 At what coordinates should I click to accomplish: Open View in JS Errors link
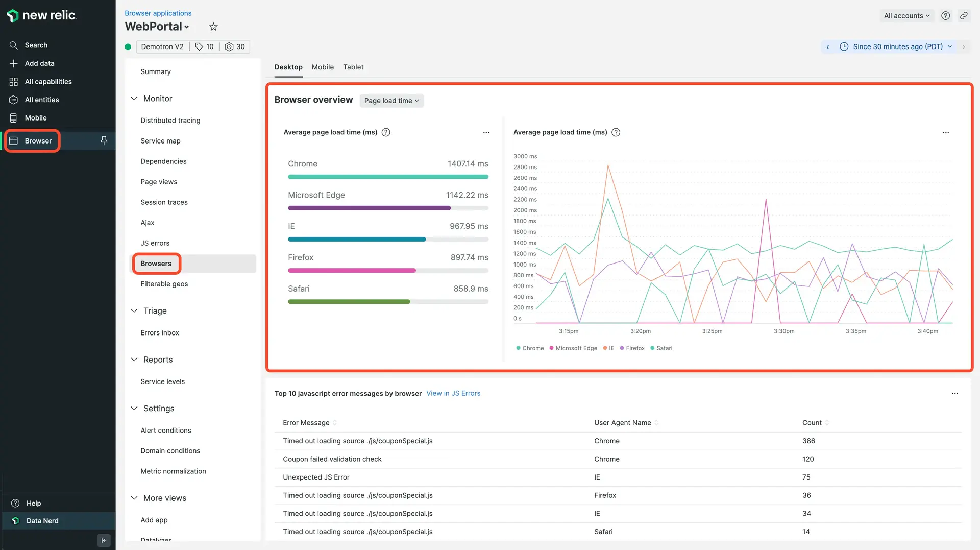pyautogui.click(x=453, y=393)
